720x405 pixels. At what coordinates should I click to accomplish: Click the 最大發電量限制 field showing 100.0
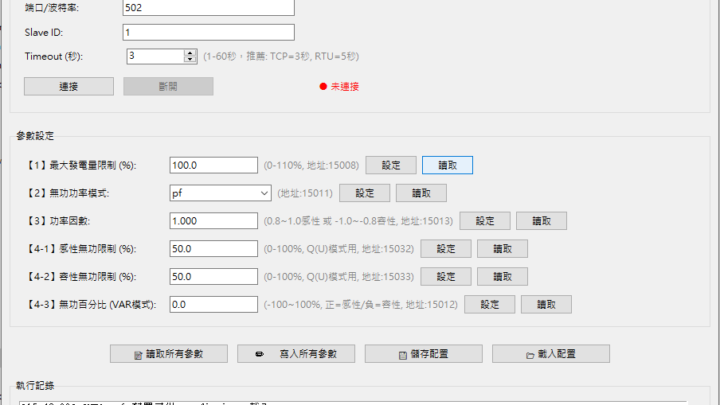point(214,165)
